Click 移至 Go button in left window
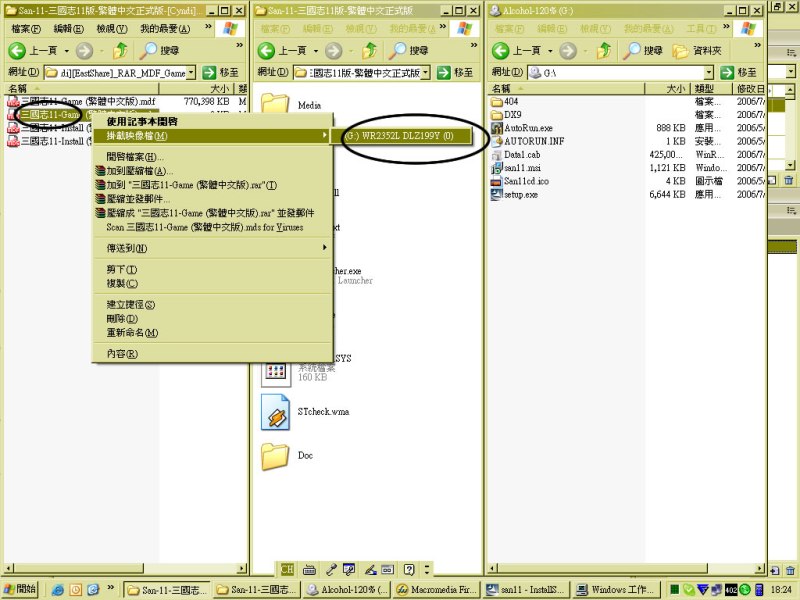 tap(221, 72)
